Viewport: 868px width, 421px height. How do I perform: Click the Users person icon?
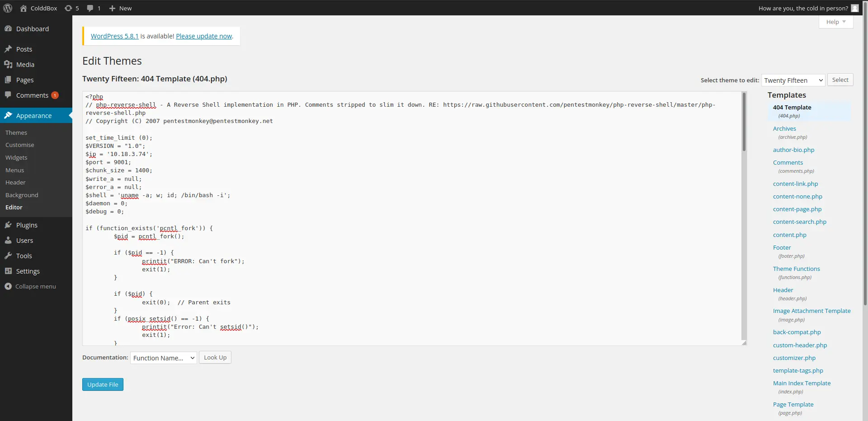[8, 240]
